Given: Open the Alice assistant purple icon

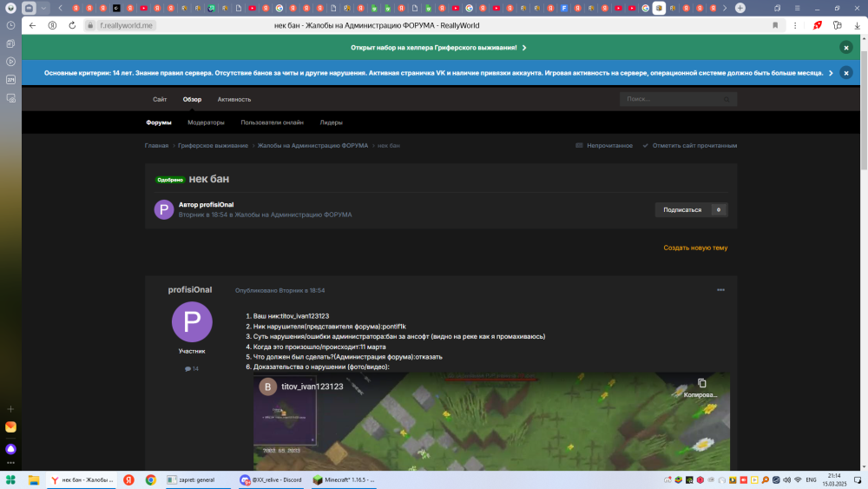Looking at the screenshot, I should (10, 448).
